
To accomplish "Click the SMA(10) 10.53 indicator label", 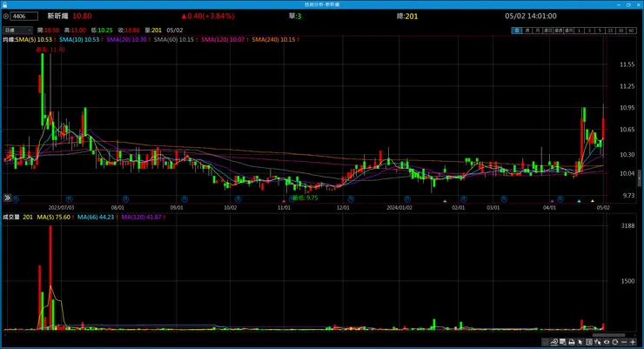I will (79, 39).
